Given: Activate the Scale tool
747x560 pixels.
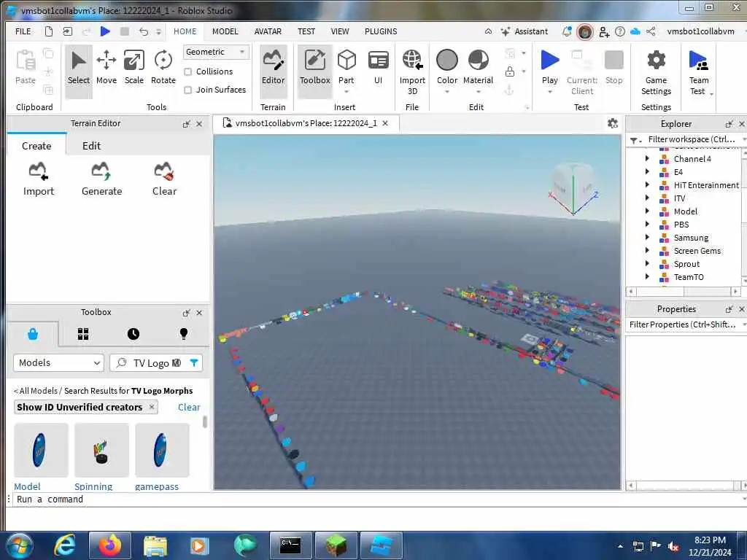Looking at the screenshot, I should [134, 68].
